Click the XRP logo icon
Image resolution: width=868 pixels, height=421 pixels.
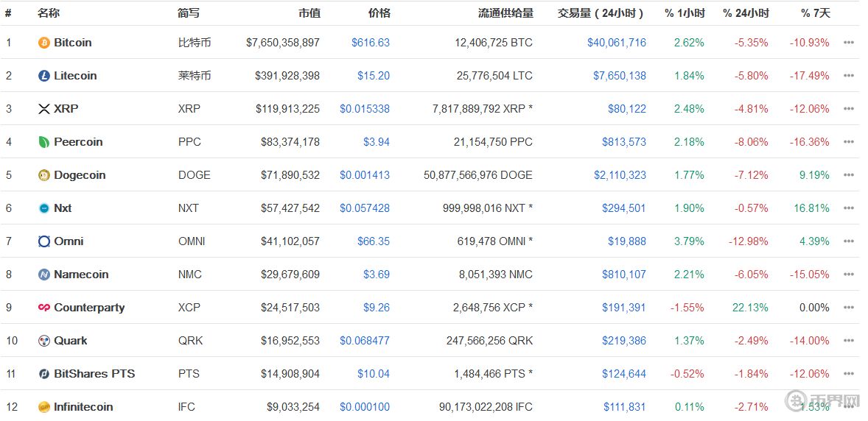tap(44, 109)
